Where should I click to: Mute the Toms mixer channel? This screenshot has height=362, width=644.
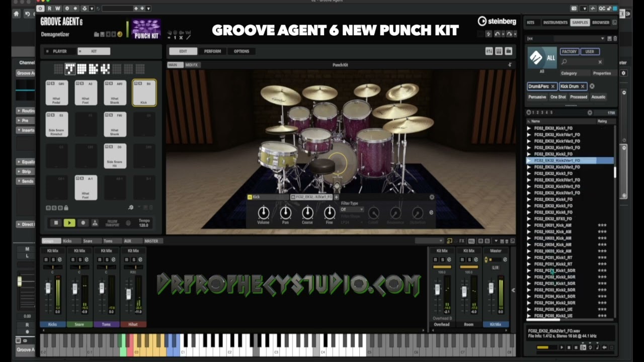(x=99, y=259)
